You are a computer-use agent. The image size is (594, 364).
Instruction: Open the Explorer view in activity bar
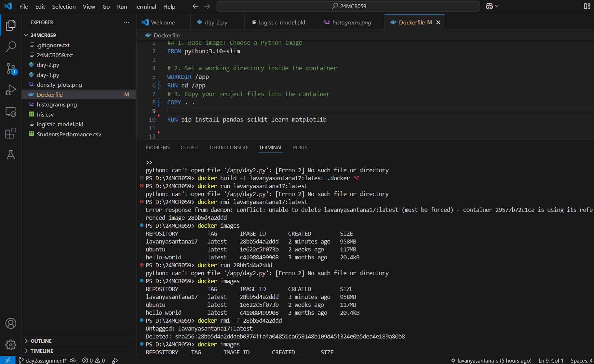(x=11, y=25)
